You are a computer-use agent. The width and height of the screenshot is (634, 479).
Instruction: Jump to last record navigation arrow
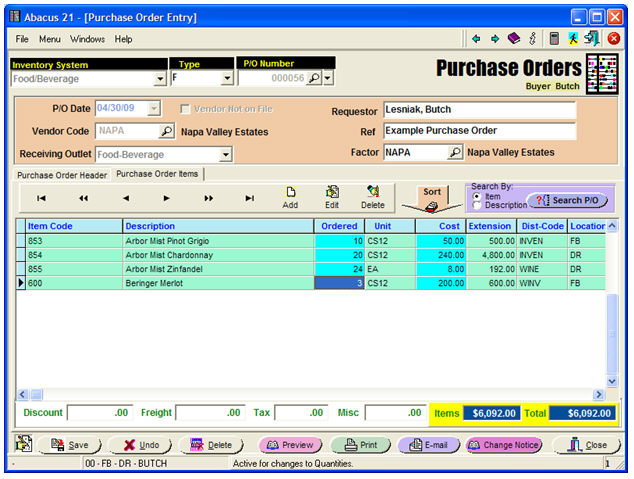coord(249,198)
